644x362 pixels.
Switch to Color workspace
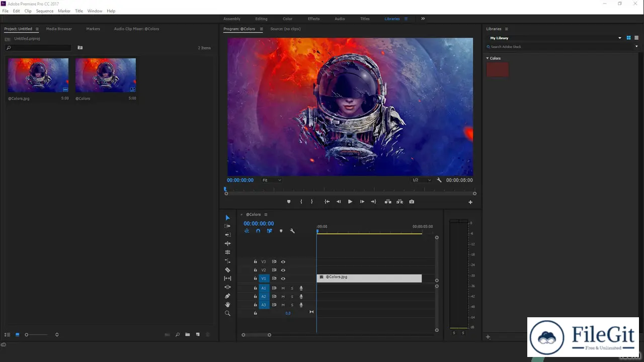pos(287,19)
